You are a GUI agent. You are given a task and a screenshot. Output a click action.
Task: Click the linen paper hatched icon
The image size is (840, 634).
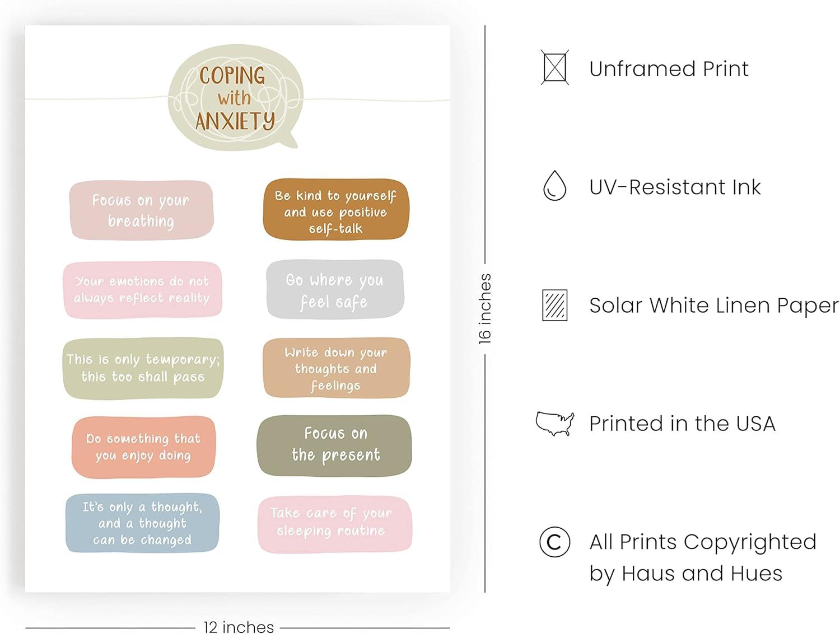tap(554, 305)
